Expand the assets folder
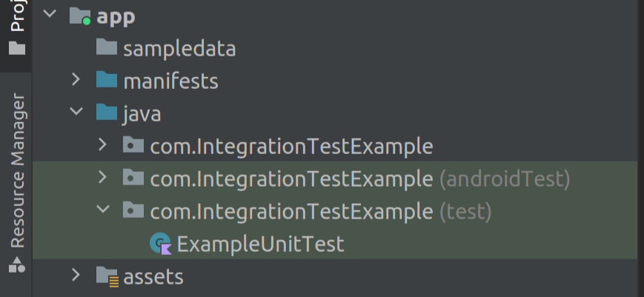The width and height of the screenshot is (644, 297). [x=76, y=275]
